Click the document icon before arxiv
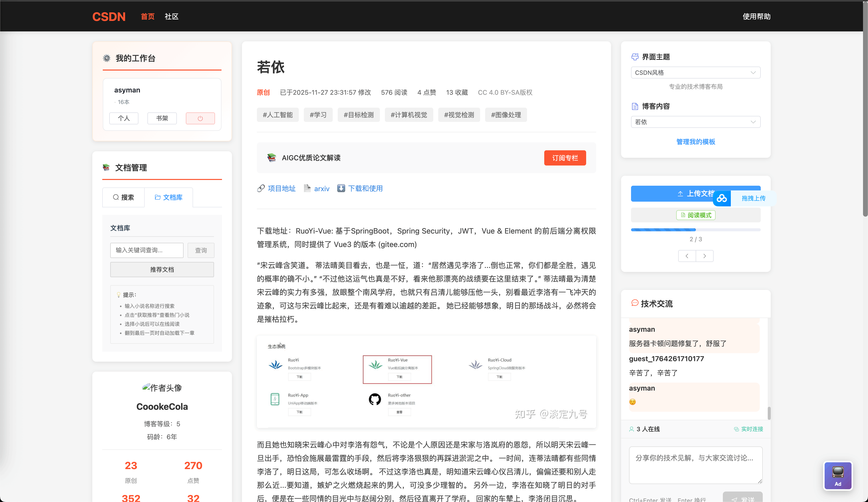Viewport: 868px width, 502px height. click(307, 188)
